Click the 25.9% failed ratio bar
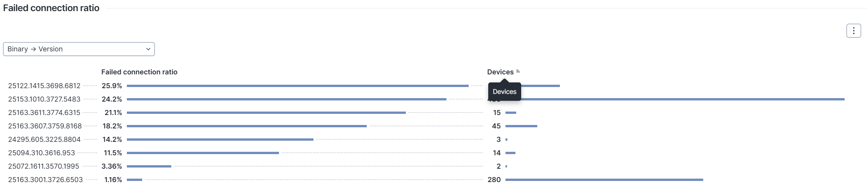 [297, 86]
